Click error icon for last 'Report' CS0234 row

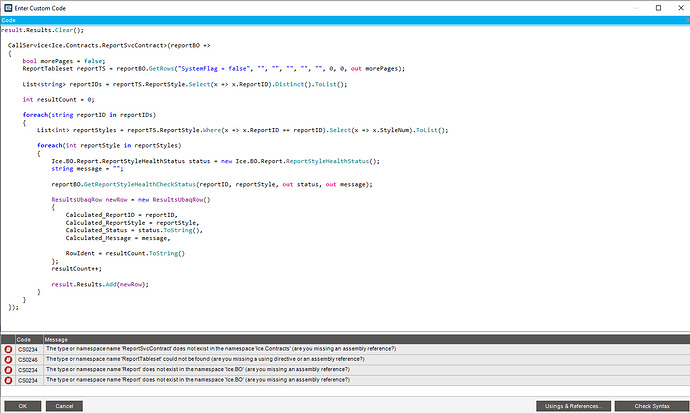[x=8, y=380]
